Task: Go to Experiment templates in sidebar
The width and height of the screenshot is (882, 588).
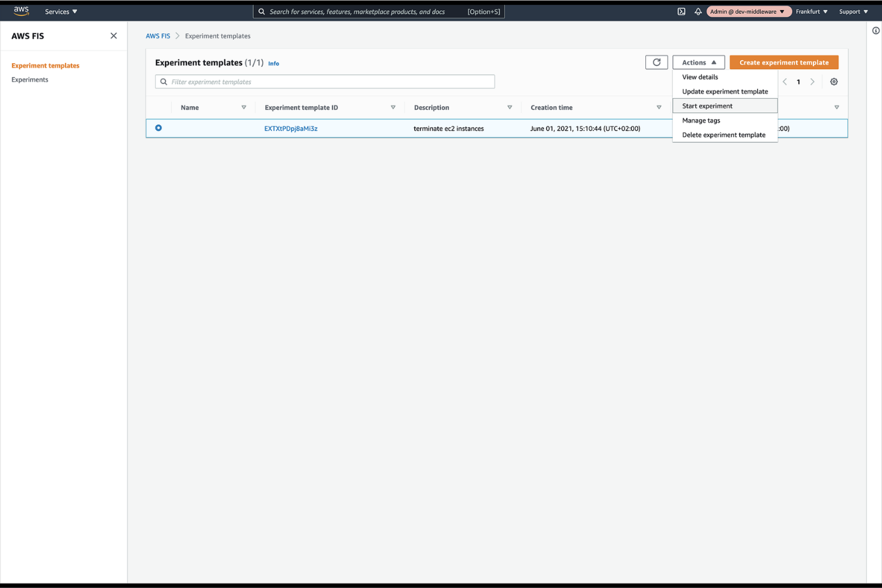Action: (x=45, y=66)
